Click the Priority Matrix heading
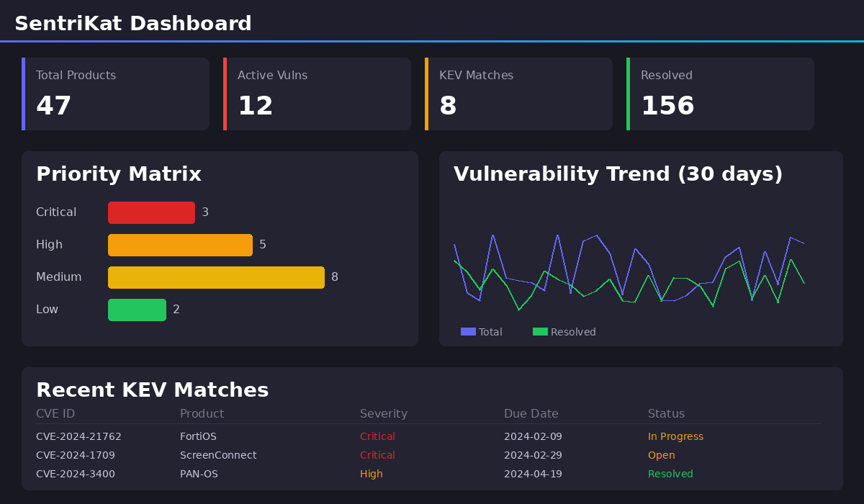The width and height of the screenshot is (864, 504). (119, 174)
